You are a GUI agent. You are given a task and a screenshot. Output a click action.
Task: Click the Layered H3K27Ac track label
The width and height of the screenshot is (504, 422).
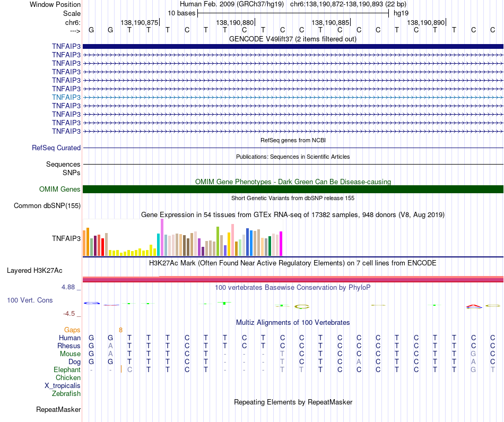click(x=34, y=271)
